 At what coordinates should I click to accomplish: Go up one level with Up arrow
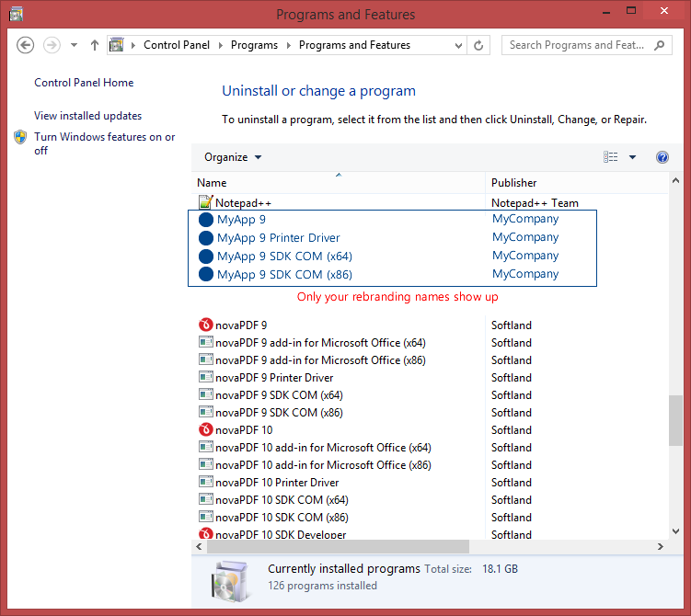pos(94,45)
